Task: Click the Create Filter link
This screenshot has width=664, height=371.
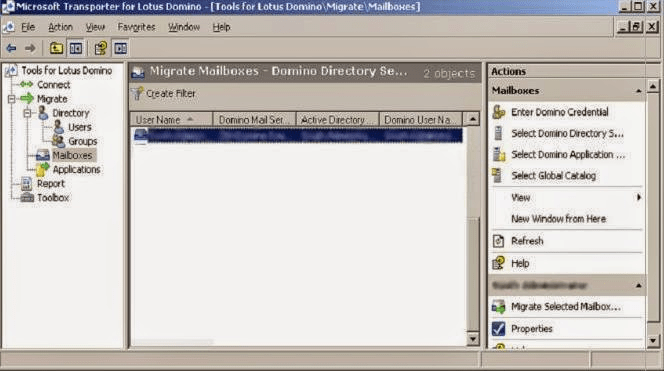Action: click(x=171, y=94)
